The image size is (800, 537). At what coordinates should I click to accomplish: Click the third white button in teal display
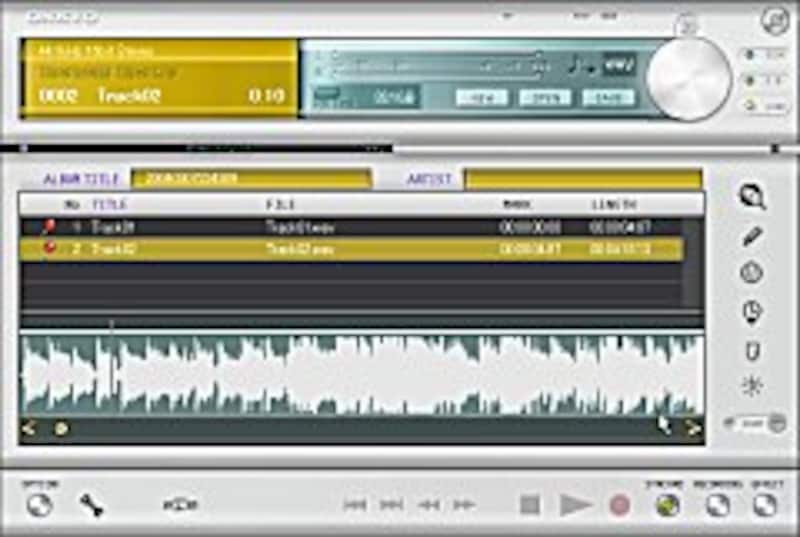[608, 97]
